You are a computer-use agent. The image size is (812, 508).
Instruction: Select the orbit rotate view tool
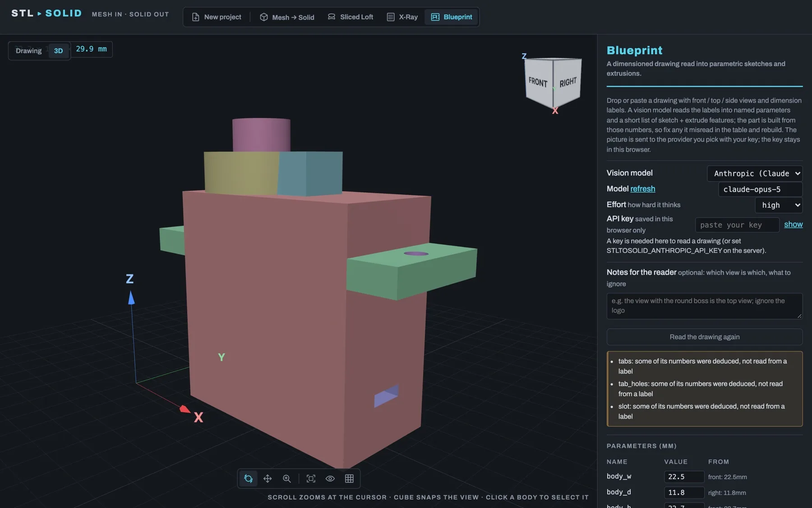(248, 479)
